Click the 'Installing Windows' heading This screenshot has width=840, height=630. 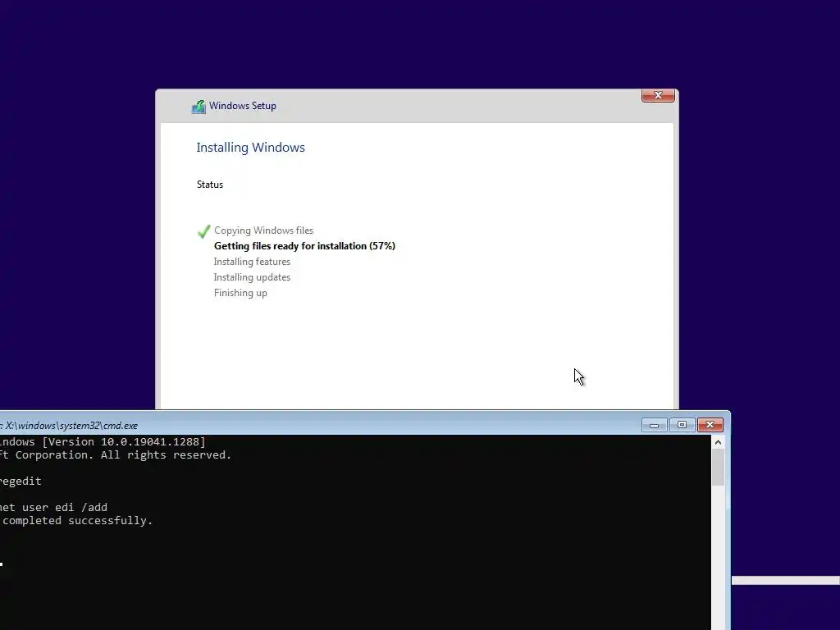[x=250, y=148]
